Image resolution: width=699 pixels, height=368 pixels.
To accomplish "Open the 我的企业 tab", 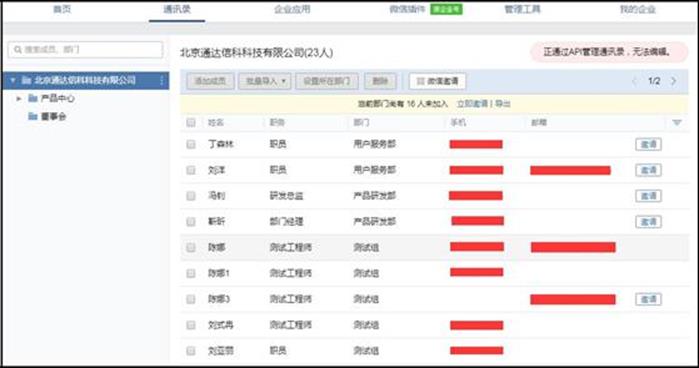I will 637,9.
